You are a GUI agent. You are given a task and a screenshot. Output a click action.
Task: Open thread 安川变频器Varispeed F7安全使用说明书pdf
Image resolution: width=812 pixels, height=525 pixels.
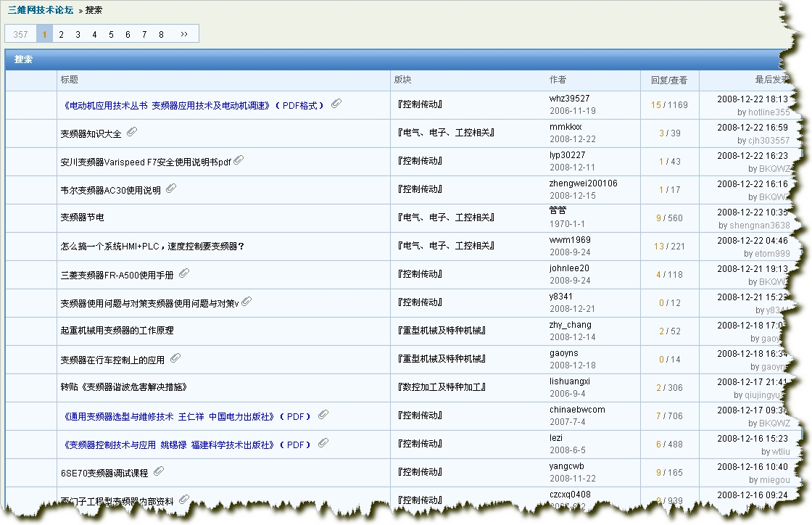point(146,162)
